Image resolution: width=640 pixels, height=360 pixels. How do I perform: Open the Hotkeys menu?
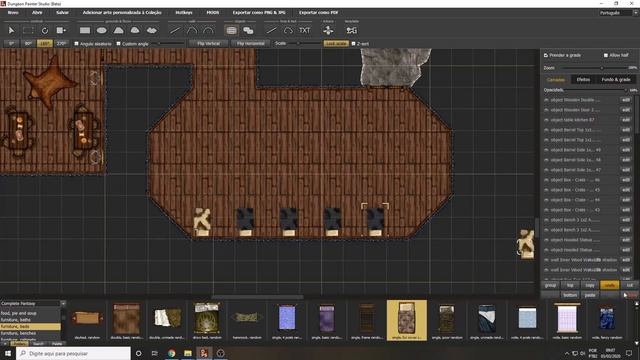[184, 13]
